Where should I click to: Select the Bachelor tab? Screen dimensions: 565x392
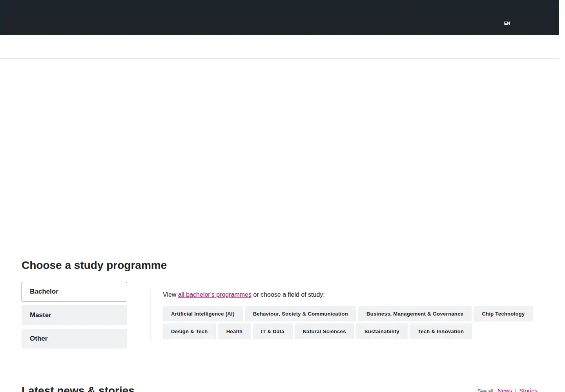(74, 292)
